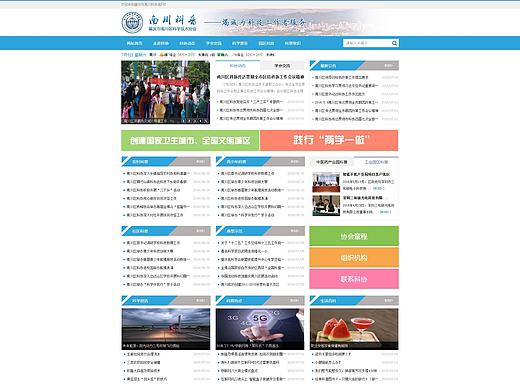Open the conference hall photo in park science panel

coord(326,182)
